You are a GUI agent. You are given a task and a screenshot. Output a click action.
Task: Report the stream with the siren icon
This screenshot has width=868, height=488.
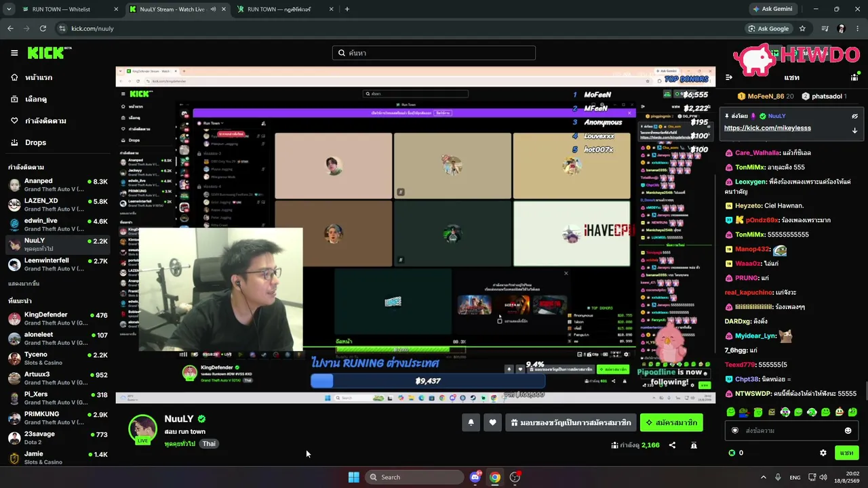[x=694, y=445]
